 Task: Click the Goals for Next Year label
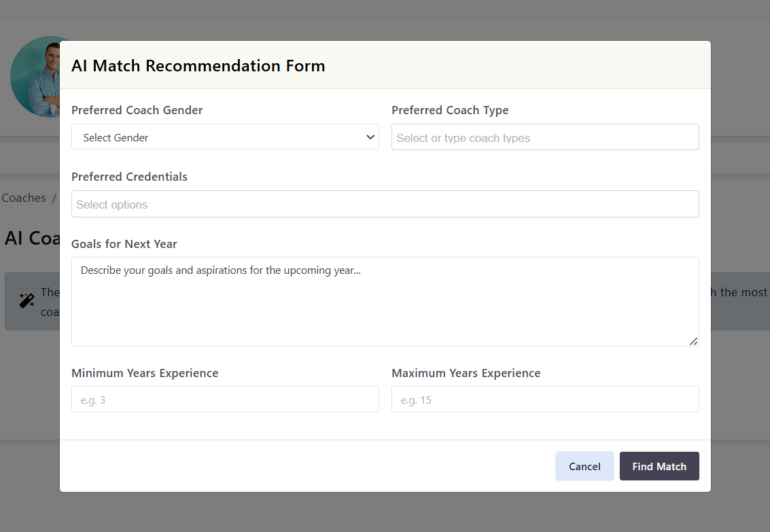coord(124,244)
